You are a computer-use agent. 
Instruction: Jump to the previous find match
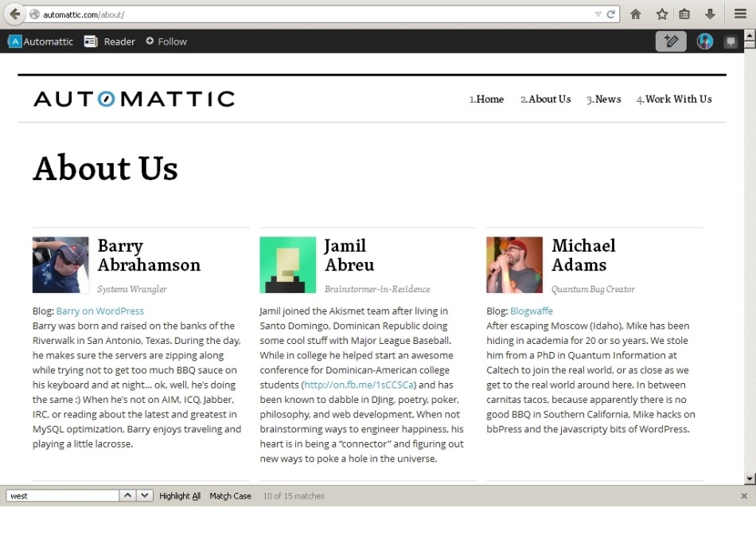127,495
